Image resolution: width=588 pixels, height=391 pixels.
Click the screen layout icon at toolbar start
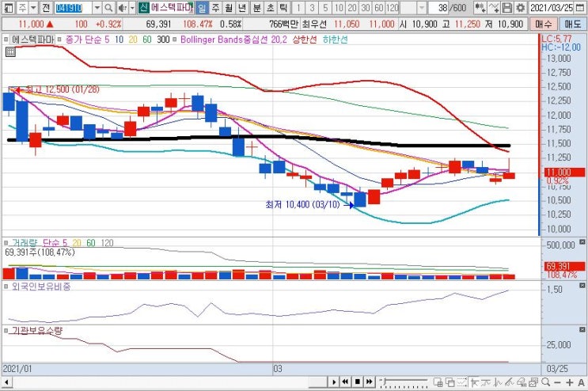(x=8, y=7)
